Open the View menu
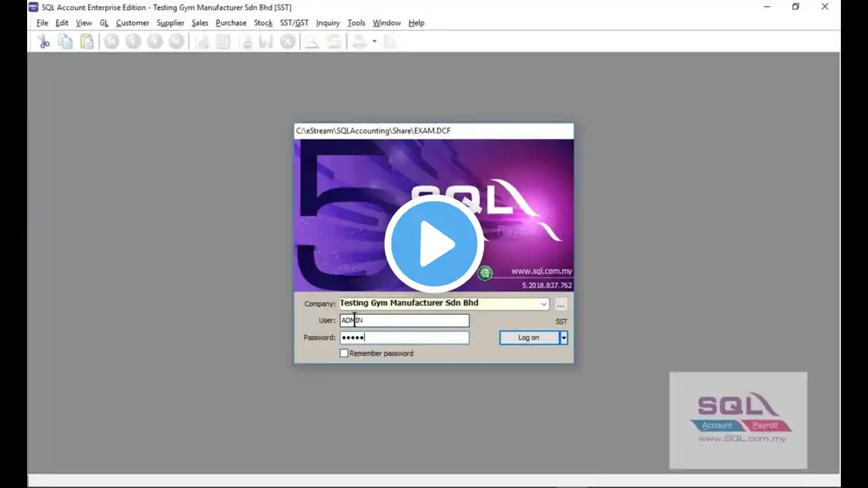 tap(83, 23)
